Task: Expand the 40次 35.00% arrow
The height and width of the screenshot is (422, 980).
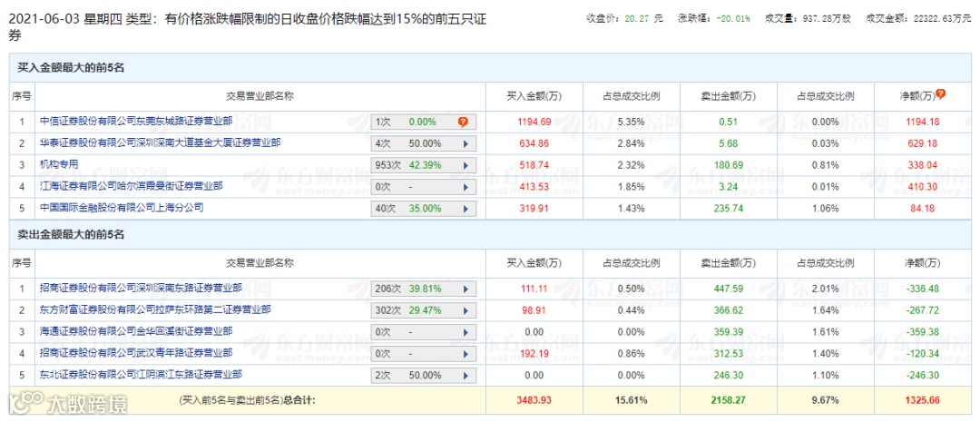Action: (465, 208)
